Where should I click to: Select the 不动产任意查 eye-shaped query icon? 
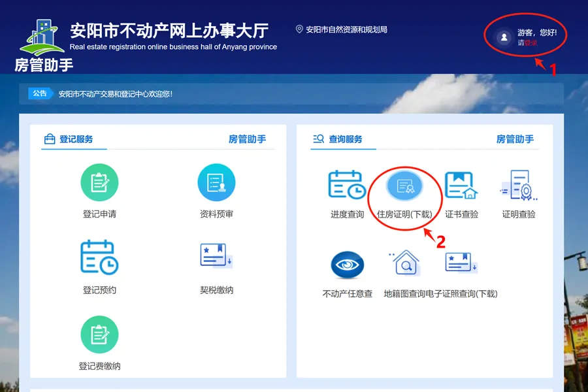pyautogui.click(x=346, y=265)
